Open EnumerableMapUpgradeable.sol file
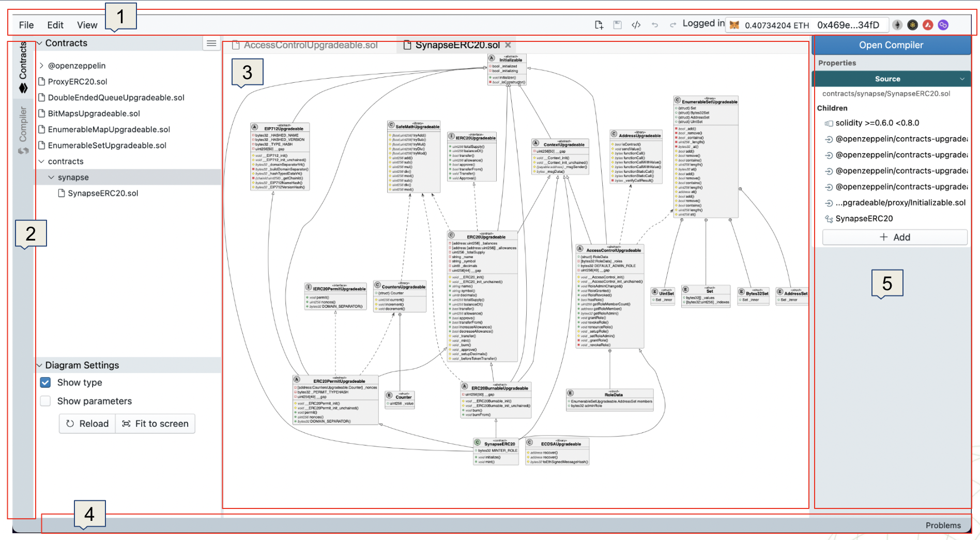980x540 pixels. pyautogui.click(x=109, y=129)
